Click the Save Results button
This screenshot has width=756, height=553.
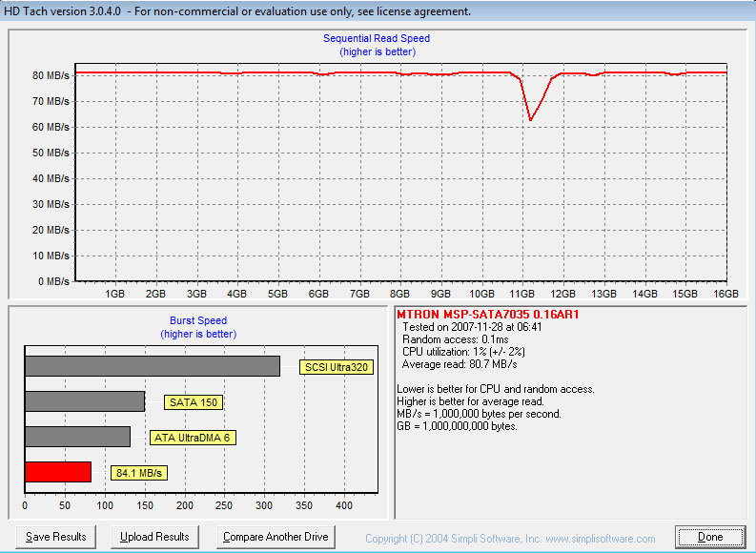[55, 537]
